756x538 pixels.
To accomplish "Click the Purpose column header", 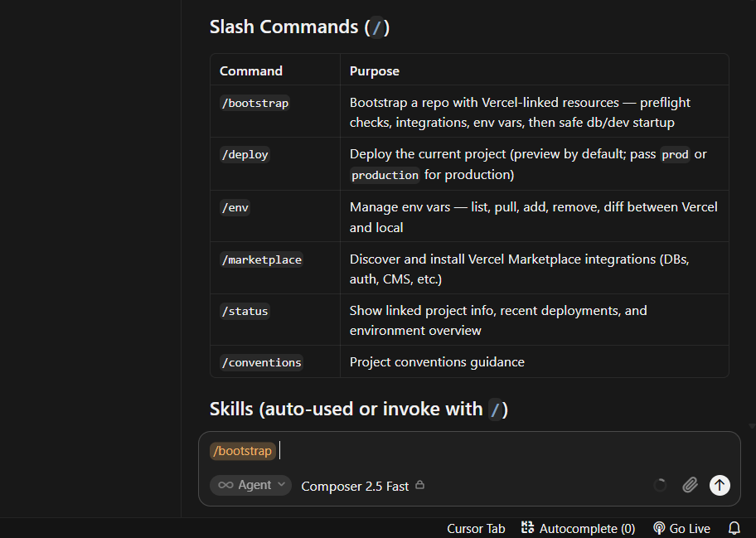I will 374,70.
